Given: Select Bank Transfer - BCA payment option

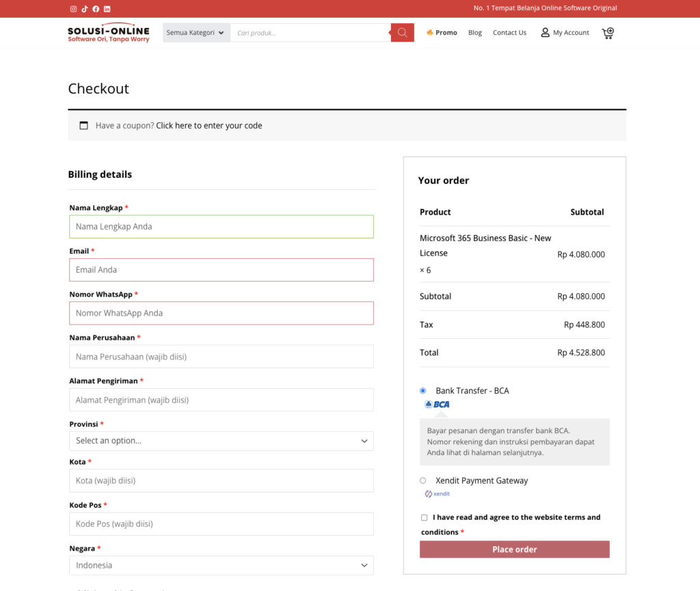Looking at the screenshot, I should point(422,391).
